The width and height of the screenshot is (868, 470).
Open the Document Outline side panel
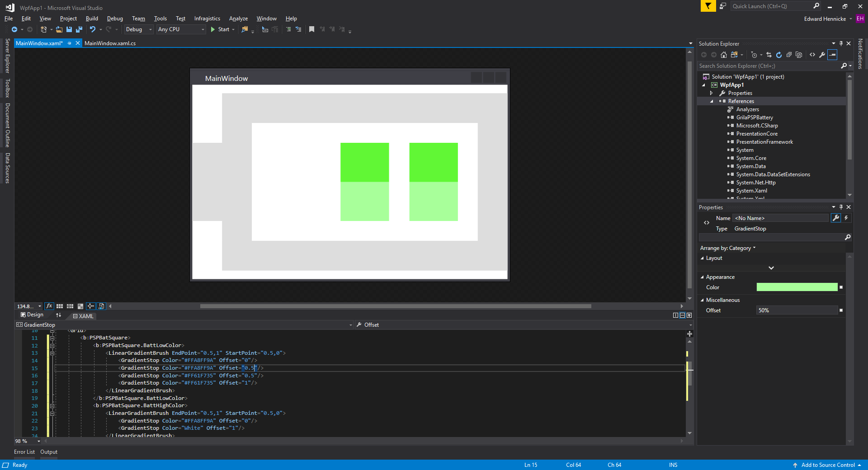pos(8,125)
